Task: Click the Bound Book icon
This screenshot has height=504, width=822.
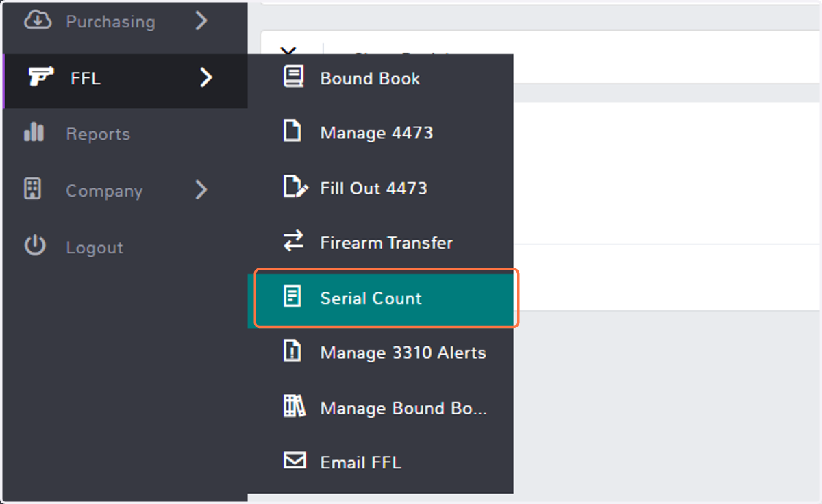Action: coord(293,77)
